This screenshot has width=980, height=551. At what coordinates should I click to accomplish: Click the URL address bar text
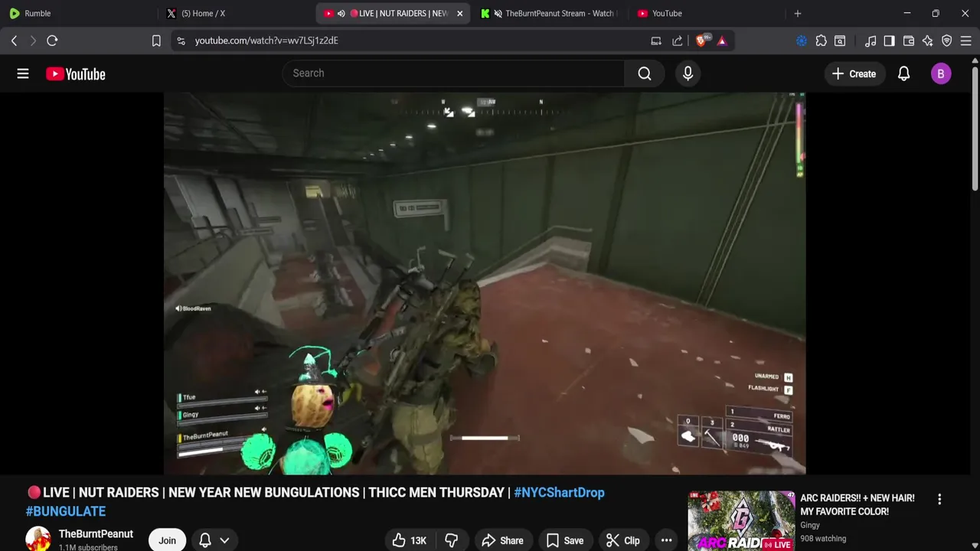click(x=266, y=41)
